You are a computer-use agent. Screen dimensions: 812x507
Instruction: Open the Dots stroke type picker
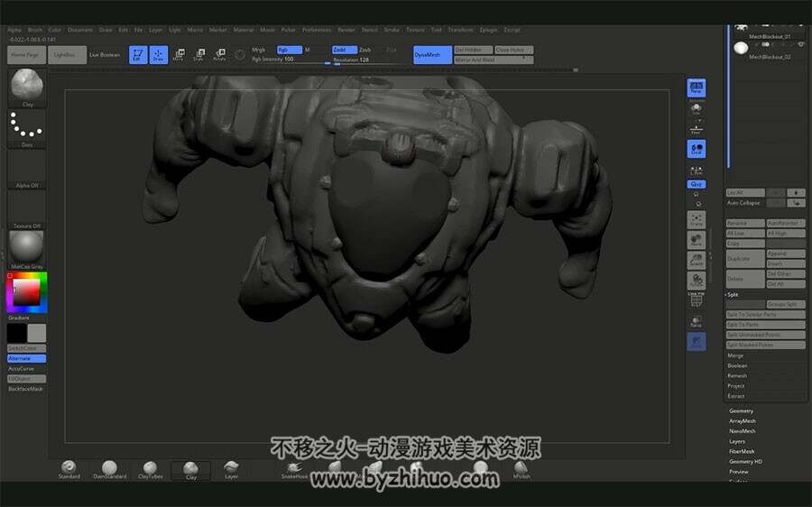27,128
